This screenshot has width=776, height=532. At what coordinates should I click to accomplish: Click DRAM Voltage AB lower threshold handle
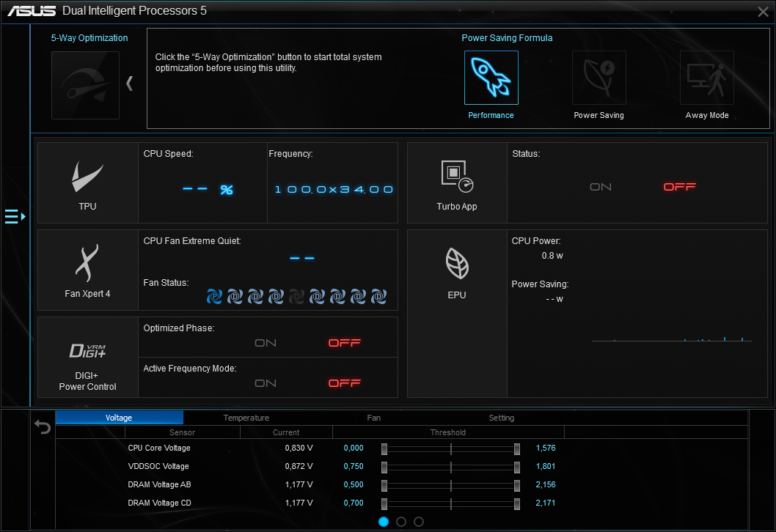pyautogui.click(x=384, y=486)
